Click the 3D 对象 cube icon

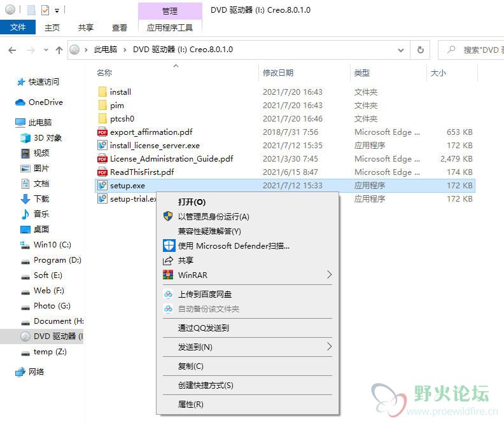click(25, 138)
